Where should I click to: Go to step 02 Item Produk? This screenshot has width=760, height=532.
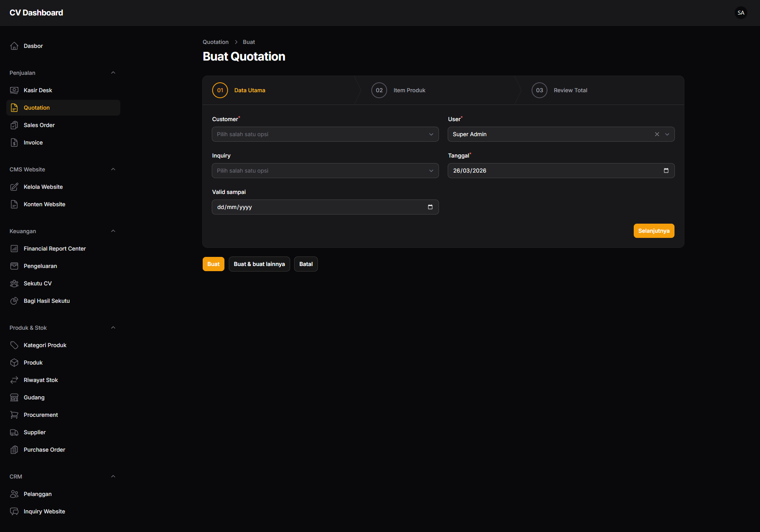(x=409, y=90)
